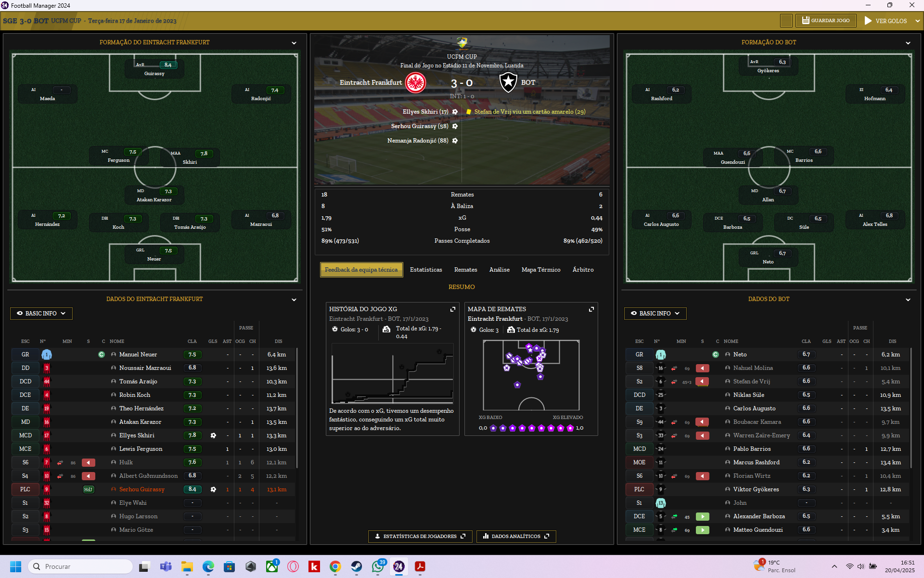Collapse the Formação do Eintracht Frankfurt panel
Image resolution: width=924 pixels, height=578 pixels.
tap(294, 43)
